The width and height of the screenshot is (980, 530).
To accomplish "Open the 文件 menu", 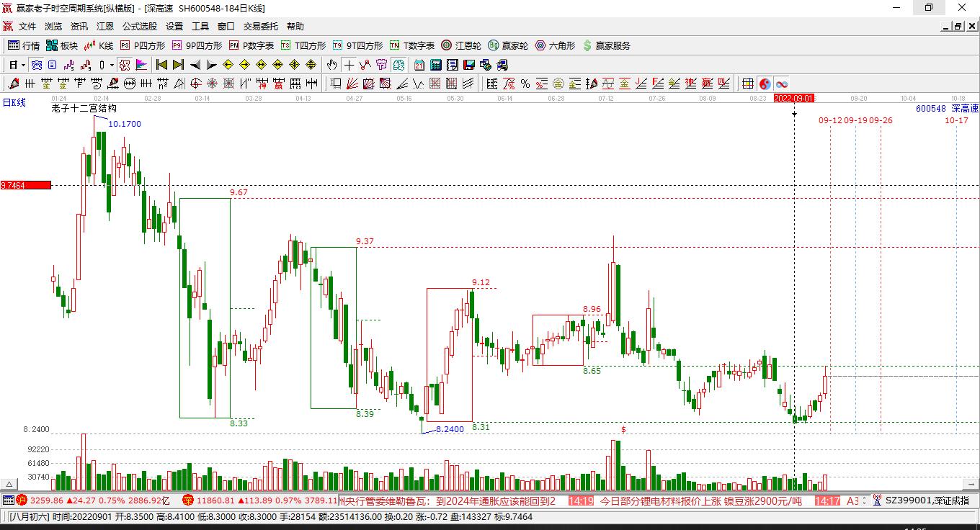I will pyautogui.click(x=27, y=26).
